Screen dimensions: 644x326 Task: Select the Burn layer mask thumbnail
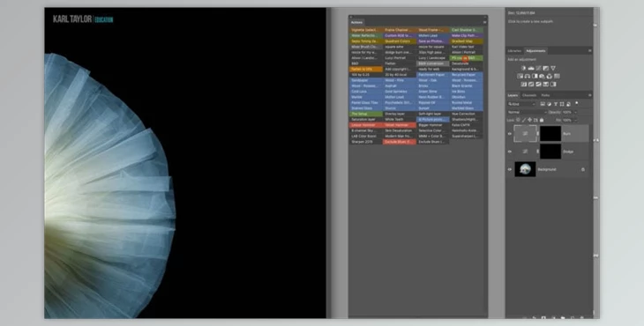click(550, 134)
